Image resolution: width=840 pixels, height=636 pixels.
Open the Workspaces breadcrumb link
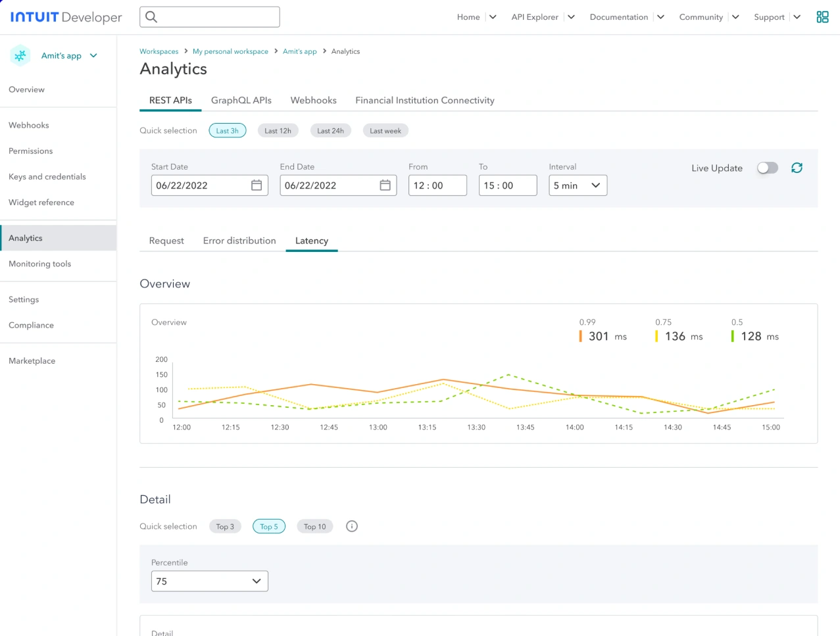pos(159,51)
